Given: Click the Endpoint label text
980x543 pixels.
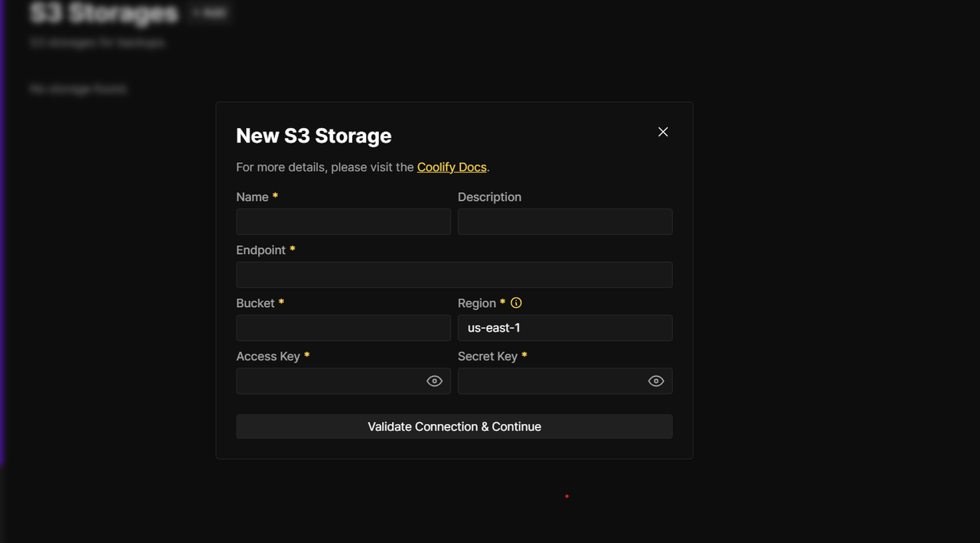Looking at the screenshot, I should pos(261,250).
